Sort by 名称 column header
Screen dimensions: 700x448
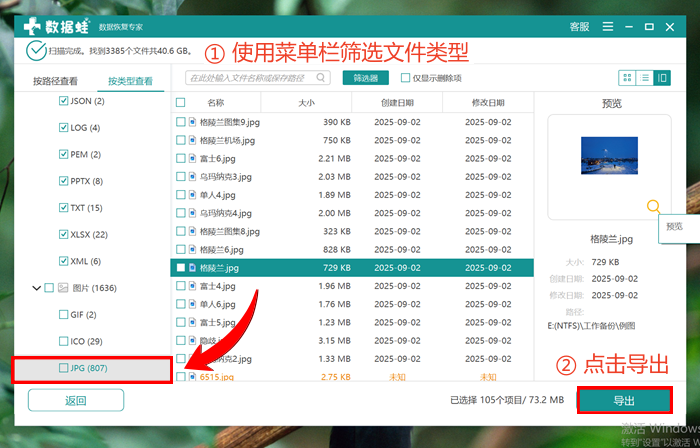pyautogui.click(x=216, y=103)
